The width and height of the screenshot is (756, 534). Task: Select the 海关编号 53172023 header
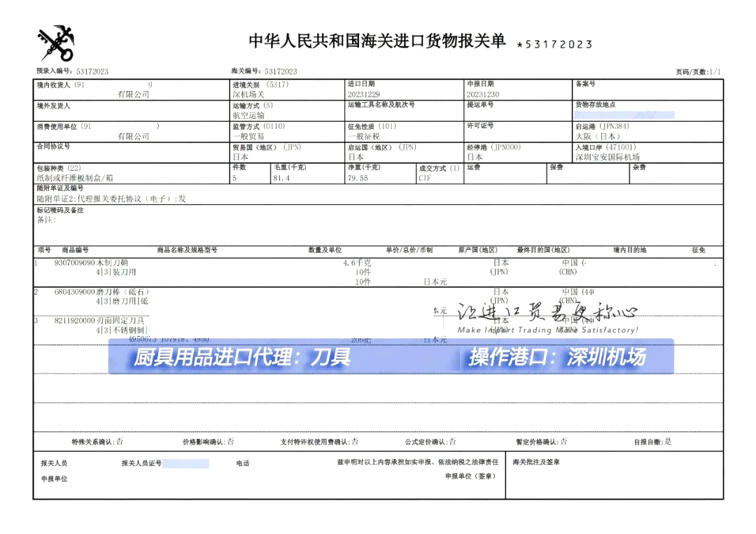(265, 71)
